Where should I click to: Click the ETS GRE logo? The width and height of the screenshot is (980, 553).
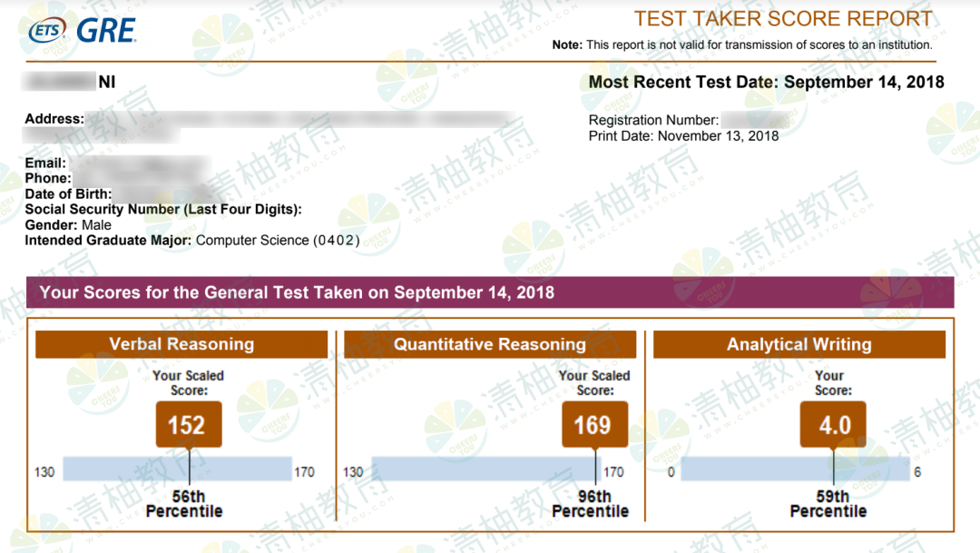tap(83, 30)
